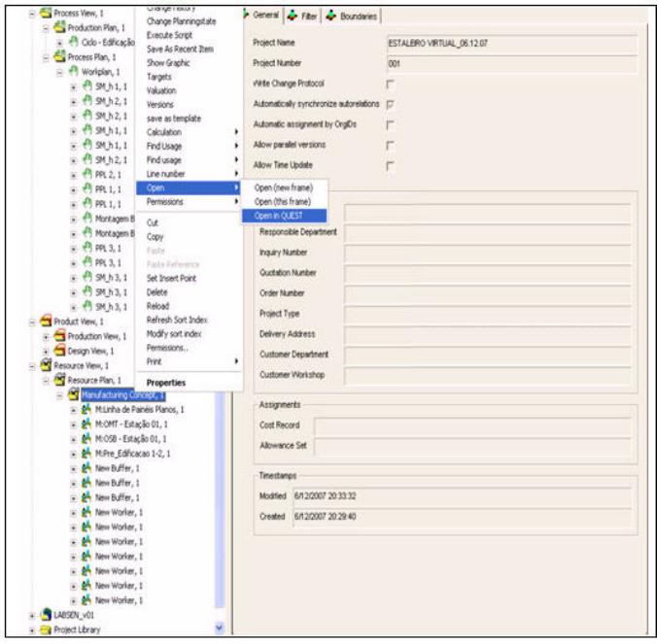Image resolution: width=657 pixels, height=644 pixels.
Task: Enable the Write Change Protocol checkbox
Action: tap(390, 85)
